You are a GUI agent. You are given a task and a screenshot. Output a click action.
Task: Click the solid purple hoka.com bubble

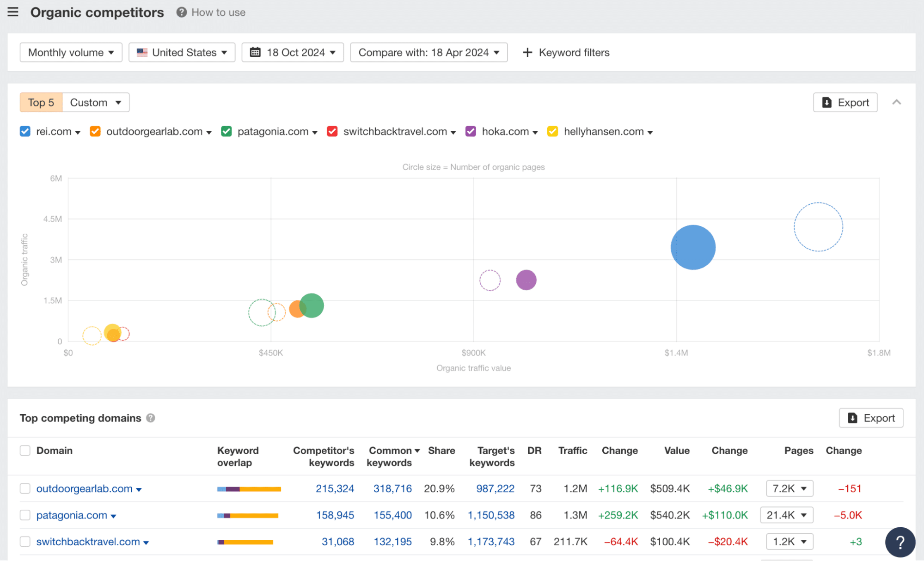526,280
